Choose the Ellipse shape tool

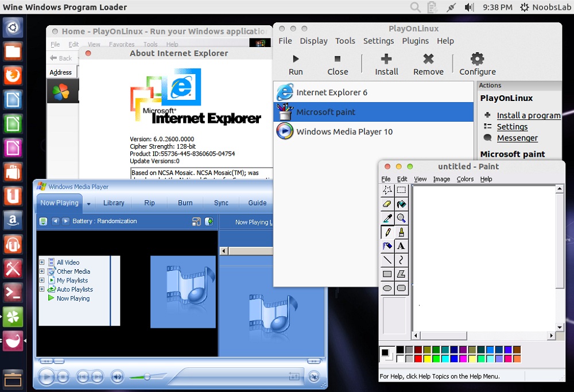point(387,288)
